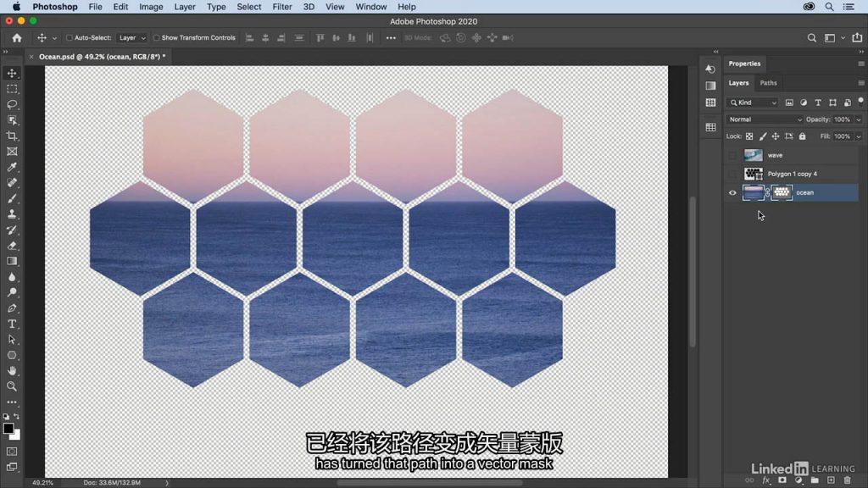This screenshot has height=488, width=868.
Task: Open the Layers panel menu
Action: (861, 83)
